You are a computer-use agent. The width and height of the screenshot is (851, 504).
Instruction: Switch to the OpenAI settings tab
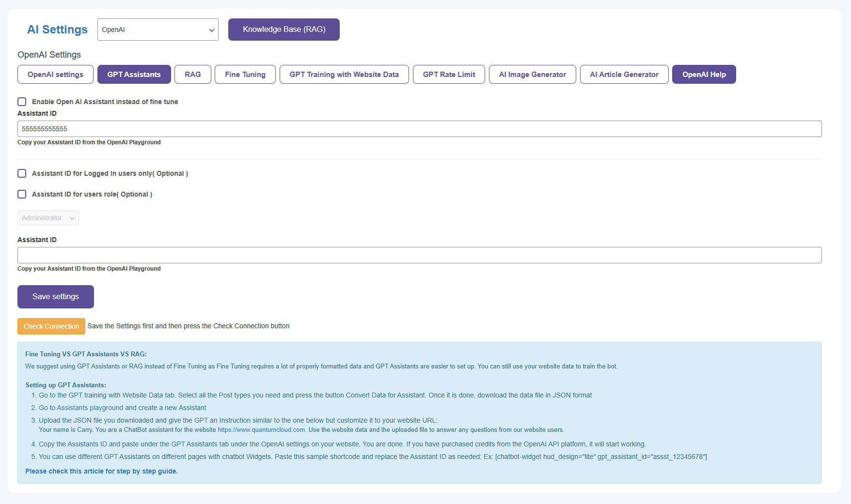click(55, 75)
